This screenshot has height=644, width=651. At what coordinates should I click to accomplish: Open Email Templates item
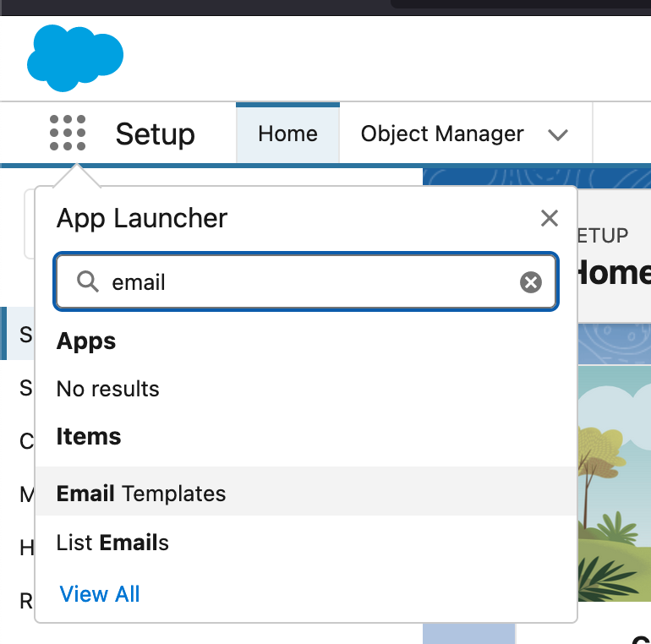point(306,491)
